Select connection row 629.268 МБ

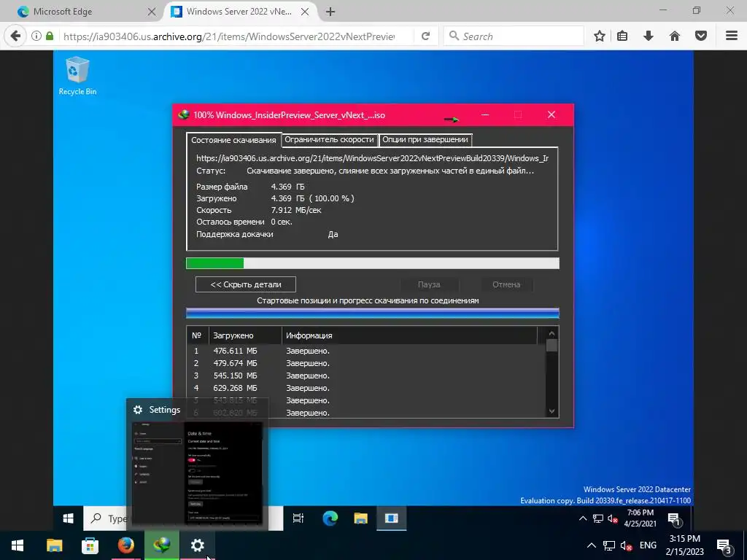tap(366, 388)
